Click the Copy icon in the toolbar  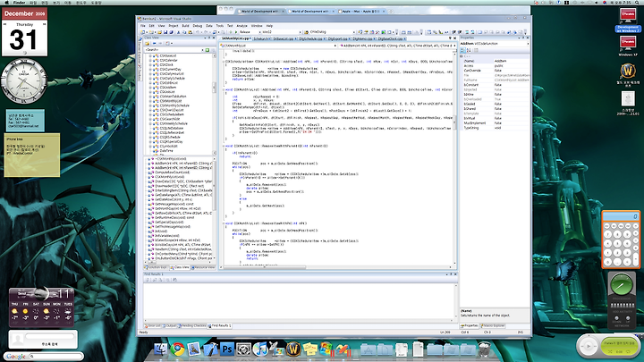(184, 32)
